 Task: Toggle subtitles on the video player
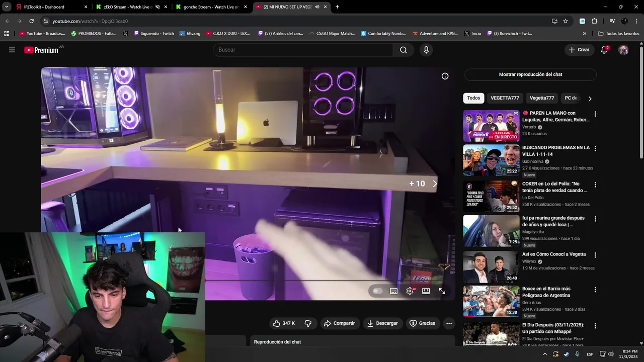(394, 291)
